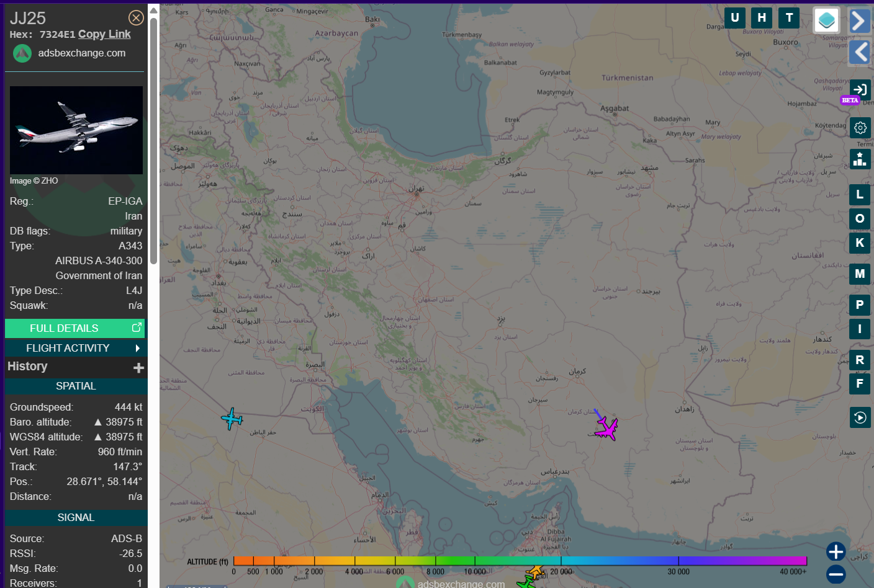Click the JJ25 callsign title
874x588 pixels.
click(x=28, y=18)
